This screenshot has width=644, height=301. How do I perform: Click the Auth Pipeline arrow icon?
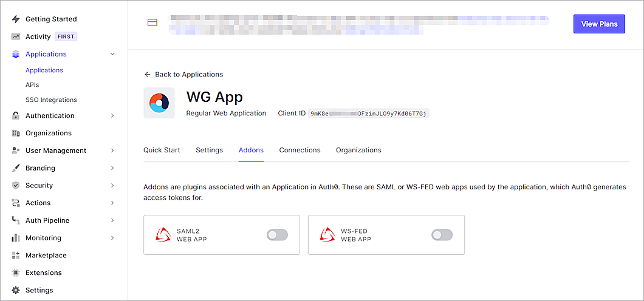16,220
